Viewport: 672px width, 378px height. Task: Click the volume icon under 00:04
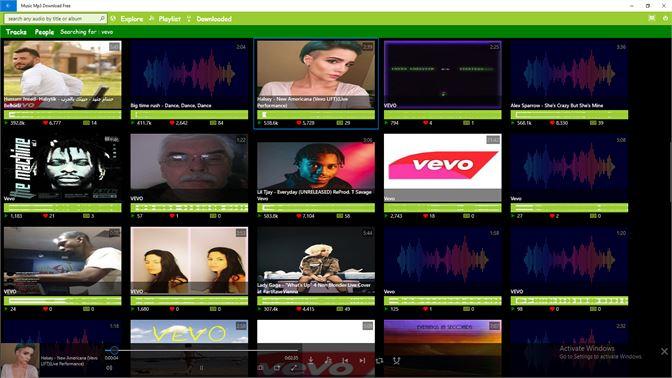click(109, 368)
